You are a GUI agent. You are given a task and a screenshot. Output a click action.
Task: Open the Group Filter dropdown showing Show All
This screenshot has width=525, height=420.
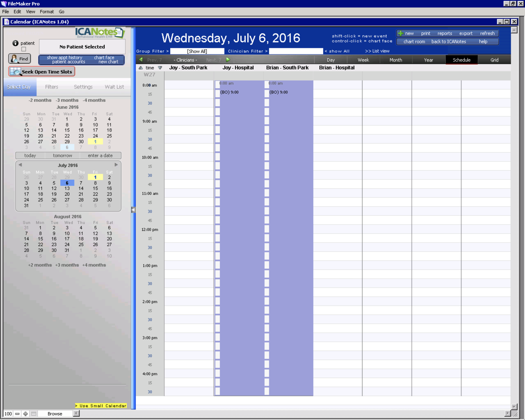pyautogui.click(x=197, y=51)
